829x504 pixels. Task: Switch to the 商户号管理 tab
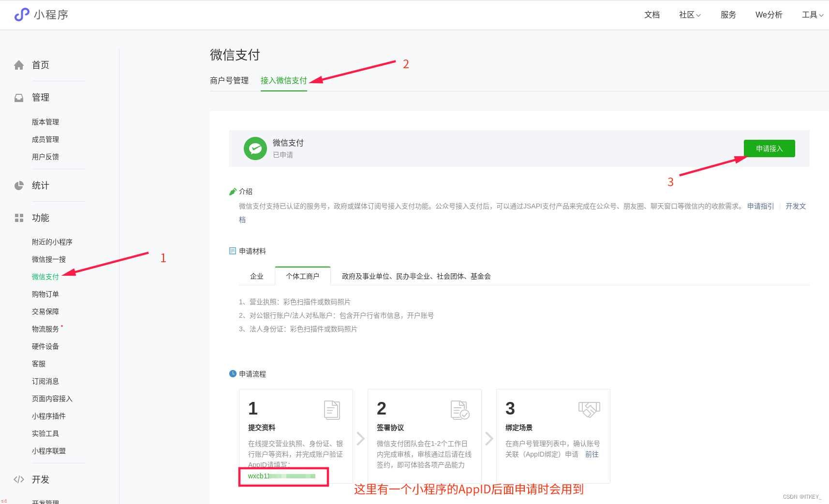point(229,81)
